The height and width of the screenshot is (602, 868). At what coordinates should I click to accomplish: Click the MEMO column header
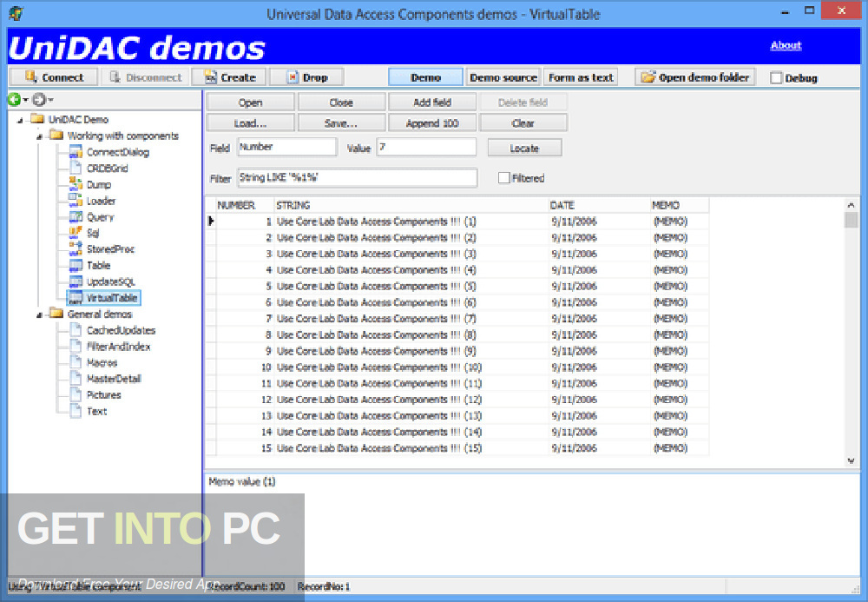pyautogui.click(x=680, y=206)
